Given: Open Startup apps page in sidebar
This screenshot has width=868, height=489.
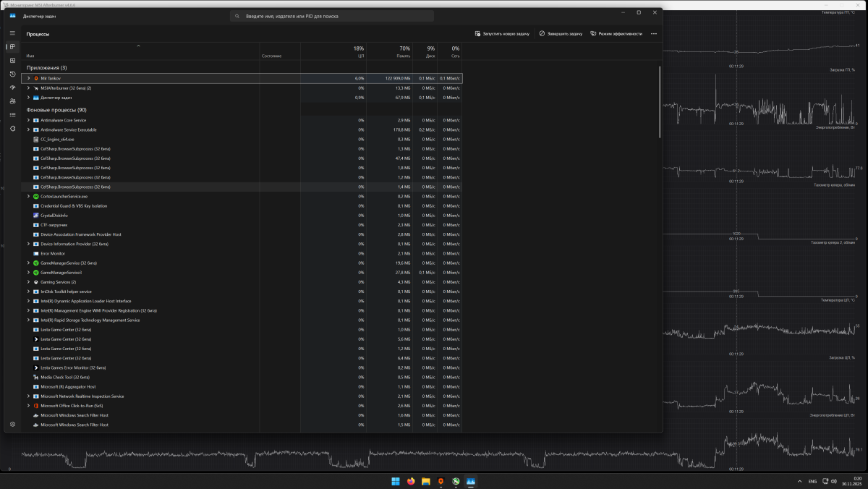Looking at the screenshot, I should point(12,88).
